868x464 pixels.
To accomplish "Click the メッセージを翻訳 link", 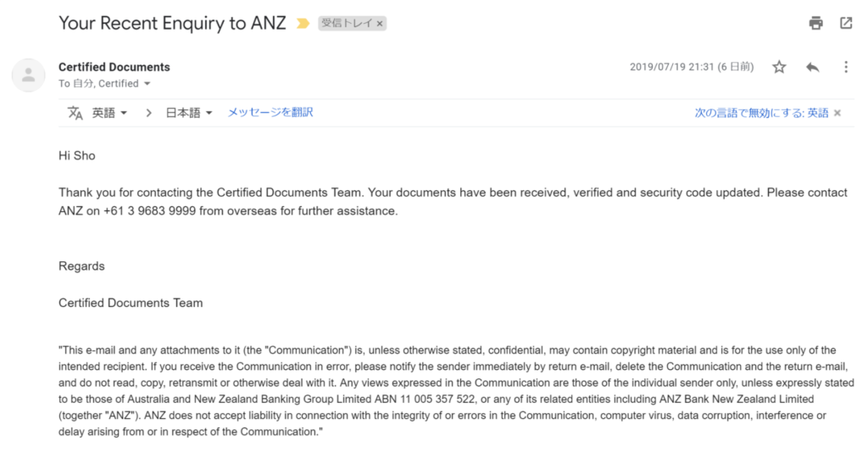I will [270, 112].
